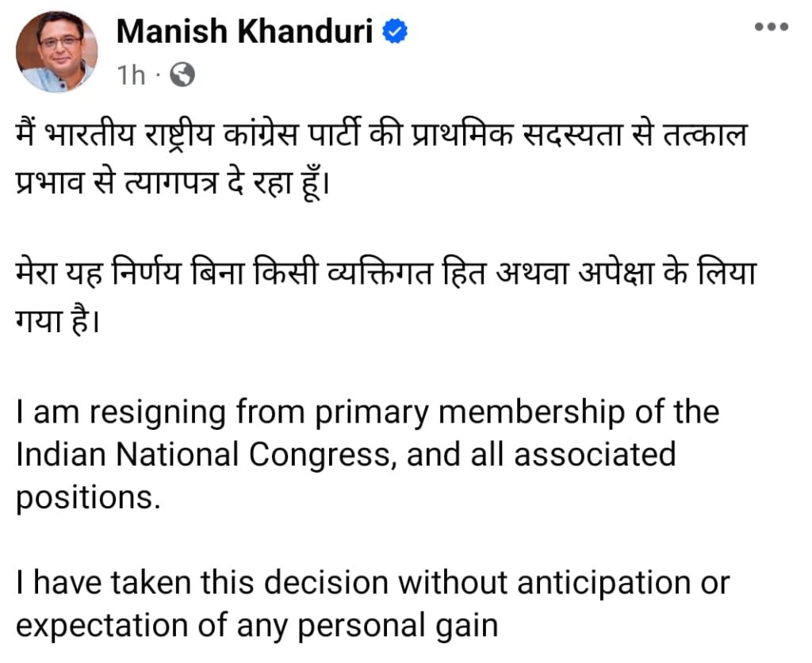Viewport: 812px width, 663px height.
Task: Click the phrase Indian National Congress
Action: pyautogui.click(x=203, y=454)
